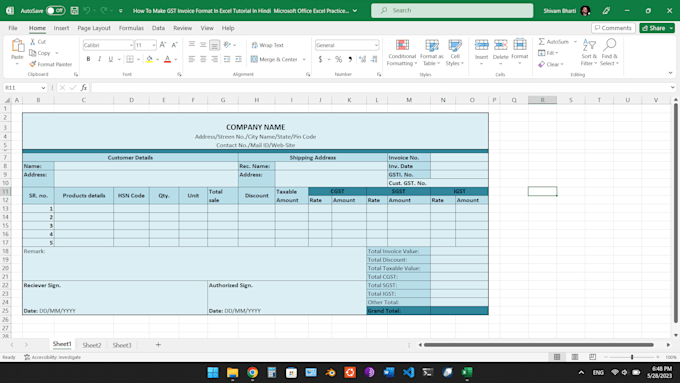Screen dimensions: 680x383
Task: Click the Search box in the title bar
Action: (x=452, y=10)
